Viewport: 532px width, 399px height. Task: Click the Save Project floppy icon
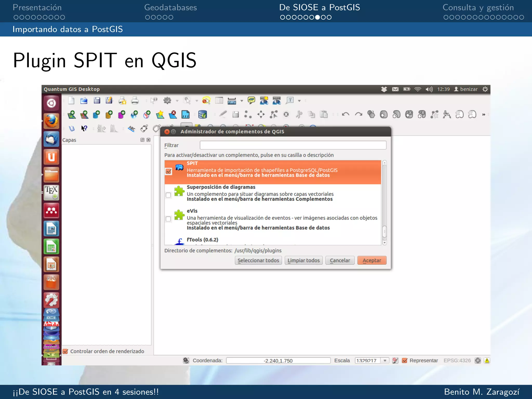coord(97,101)
